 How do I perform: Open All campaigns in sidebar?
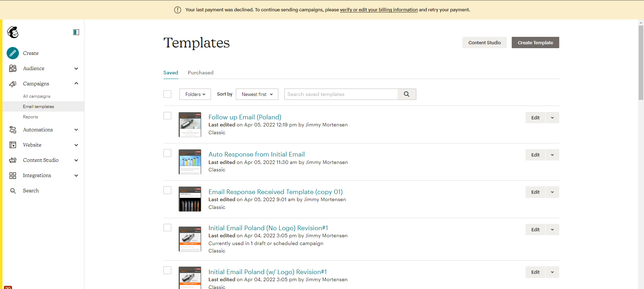pyautogui.click(x=37, y=96)
